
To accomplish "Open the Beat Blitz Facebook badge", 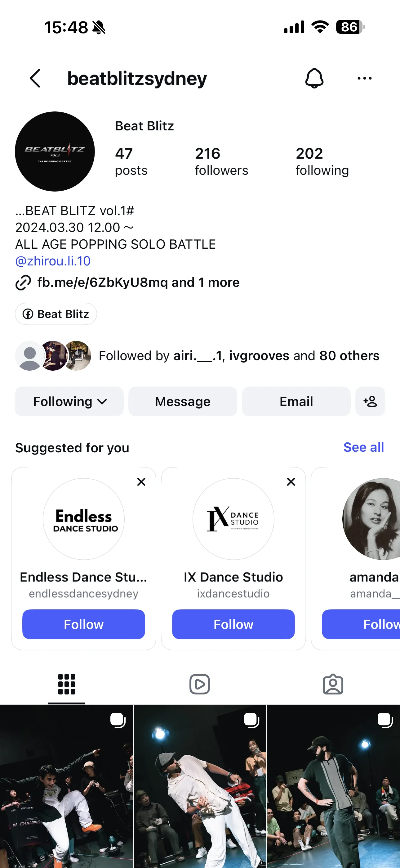I will 56,314.
